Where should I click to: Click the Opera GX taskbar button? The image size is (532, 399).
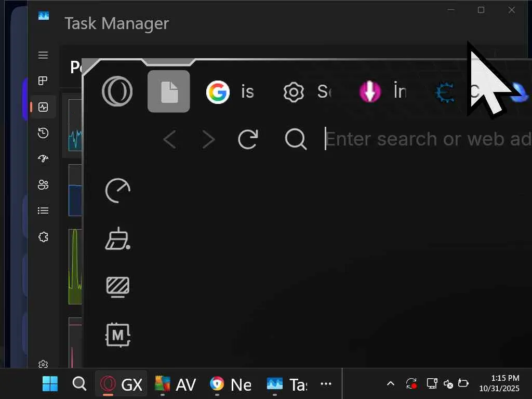tap(122, 384)
